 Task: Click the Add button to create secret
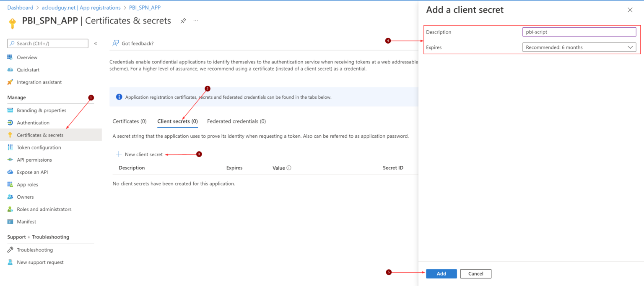pyautogui.click(x=441, y=273)
